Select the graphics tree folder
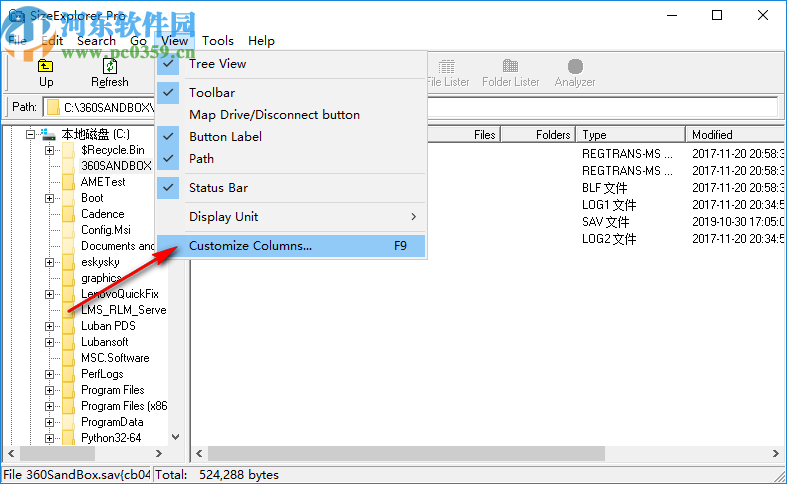Image resolution: width=787 pixels, height=484 pixels. pos(101,278)
